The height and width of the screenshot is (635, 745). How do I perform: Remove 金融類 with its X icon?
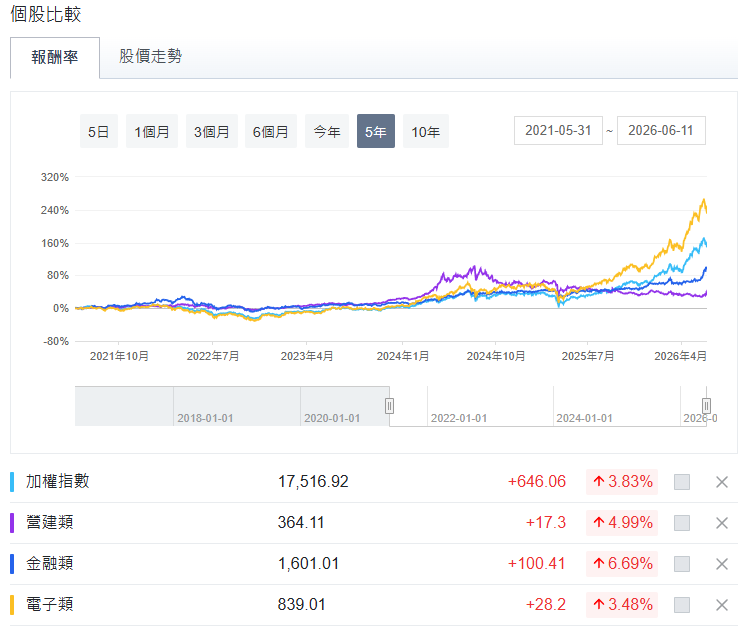pos(722,564)
